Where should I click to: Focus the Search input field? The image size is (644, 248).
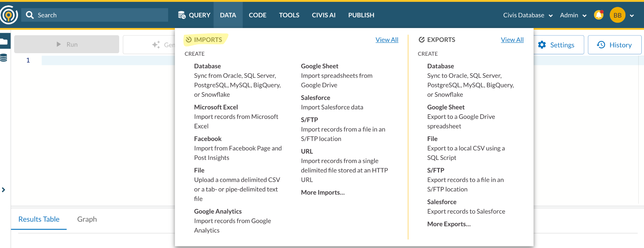tap(95, 15)
